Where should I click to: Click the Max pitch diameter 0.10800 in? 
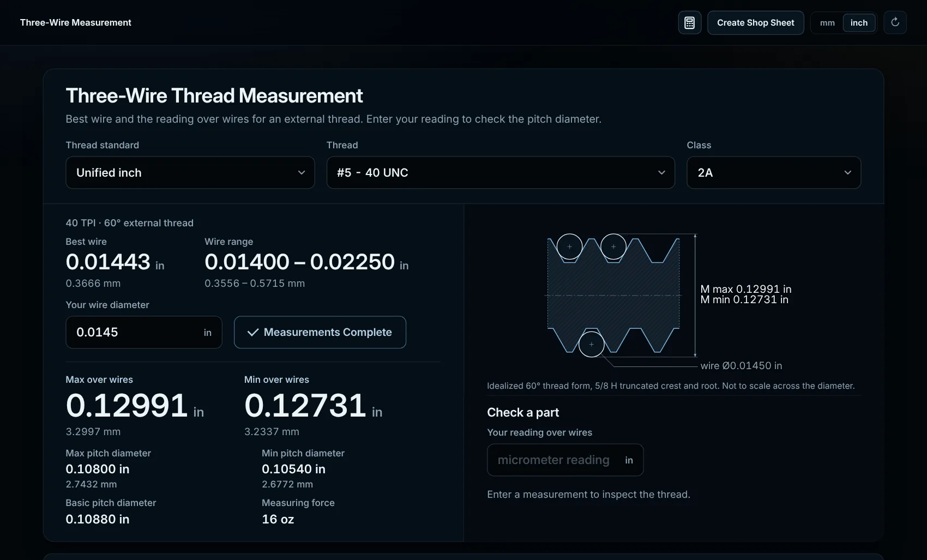coord(98,469)
